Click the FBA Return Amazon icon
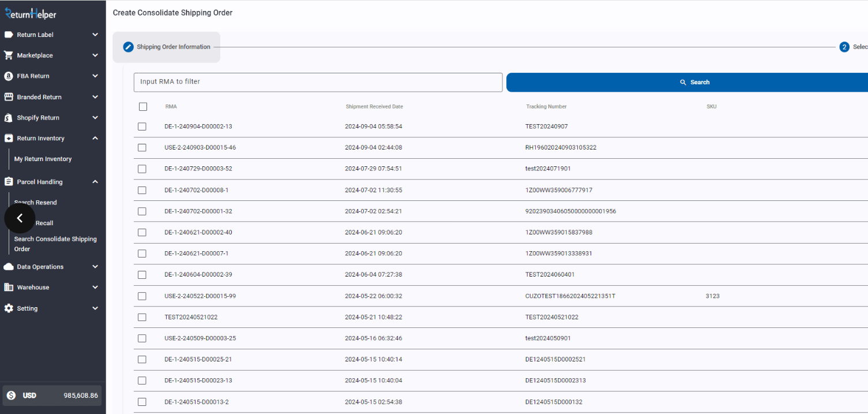 coord(9,76)
